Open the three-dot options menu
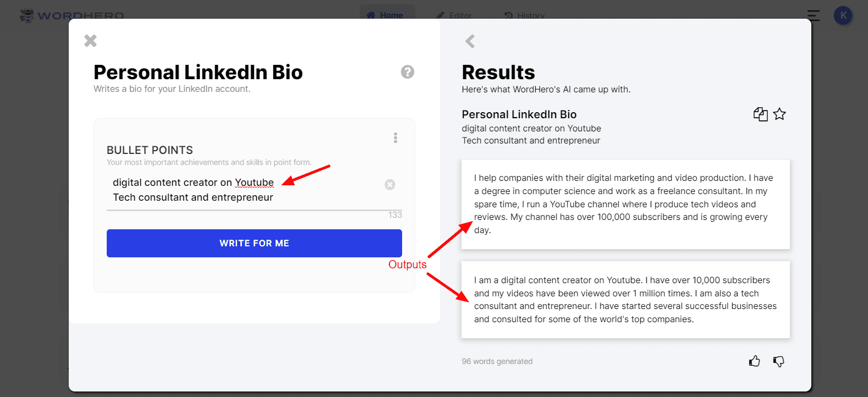This screenshot has height=397, width=868. 395,138
